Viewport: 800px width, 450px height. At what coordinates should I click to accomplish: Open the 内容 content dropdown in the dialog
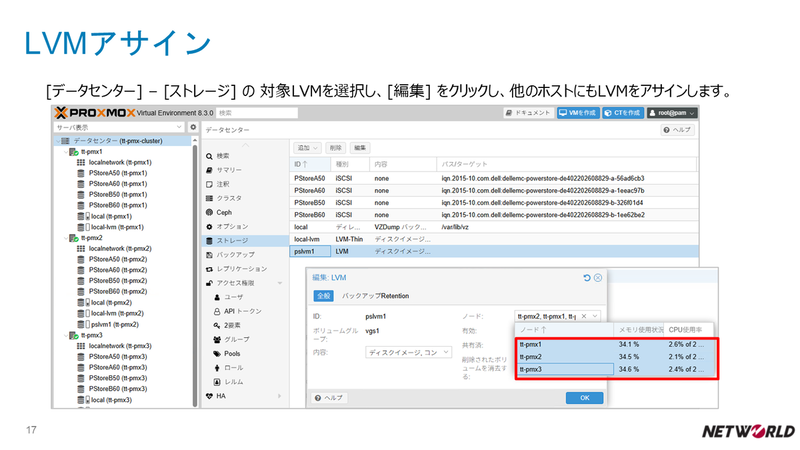(408, 353)
